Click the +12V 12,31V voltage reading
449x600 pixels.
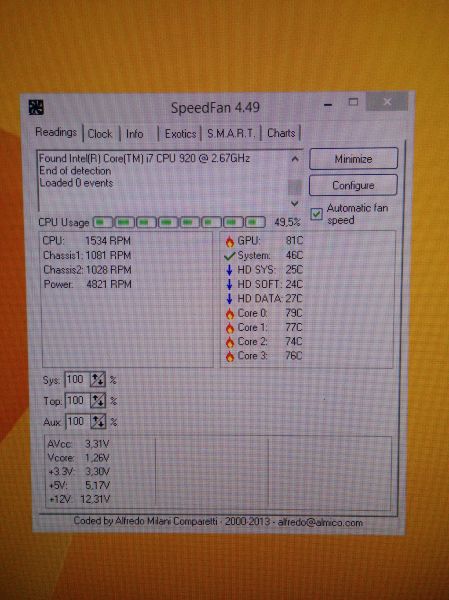click(x=80, y=499)
